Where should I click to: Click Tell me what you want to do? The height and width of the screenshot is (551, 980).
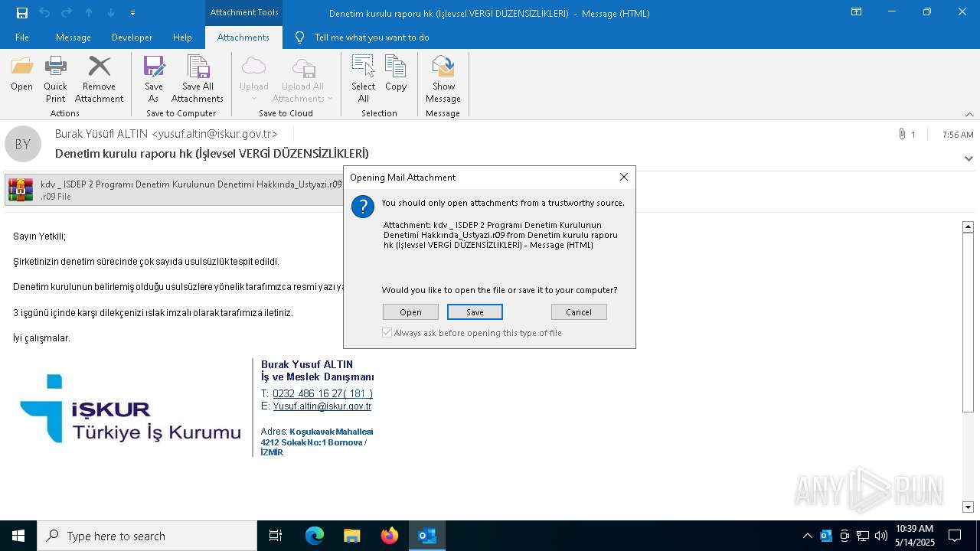click(371, 37)
